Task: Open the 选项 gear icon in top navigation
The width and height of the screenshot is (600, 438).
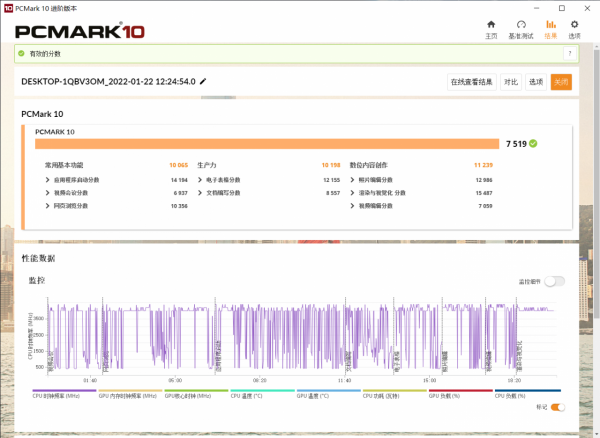Action: [574, 28]
